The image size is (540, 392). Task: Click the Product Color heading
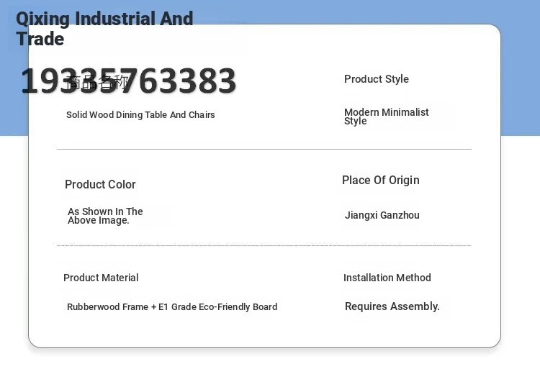point(100,185)
